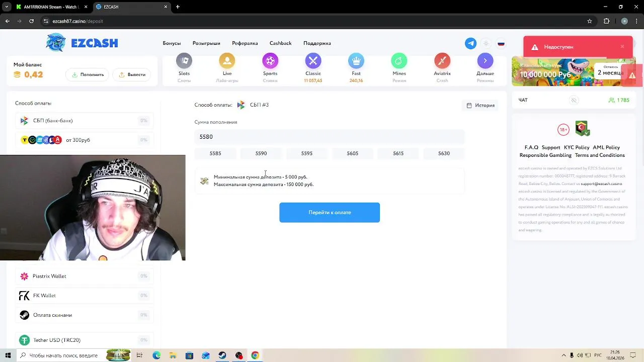
Task: Select СБП (банк-банк) payment method
Action: point(84,121)
